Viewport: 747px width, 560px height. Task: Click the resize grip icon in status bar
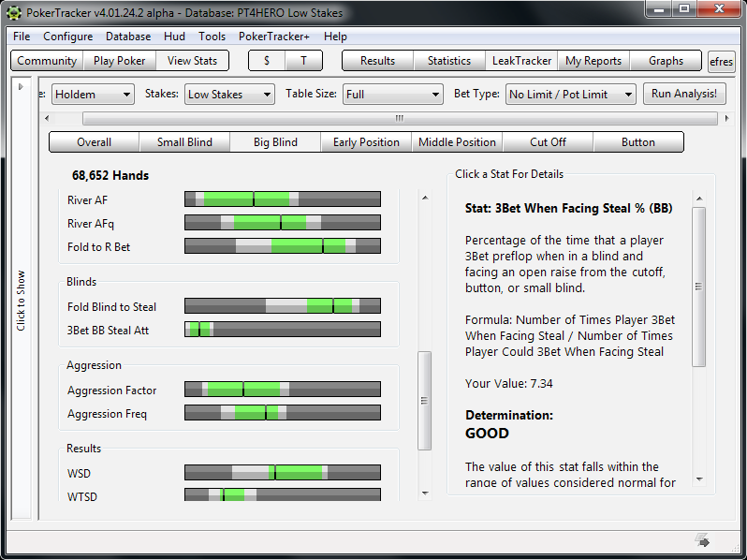point(702,539)
